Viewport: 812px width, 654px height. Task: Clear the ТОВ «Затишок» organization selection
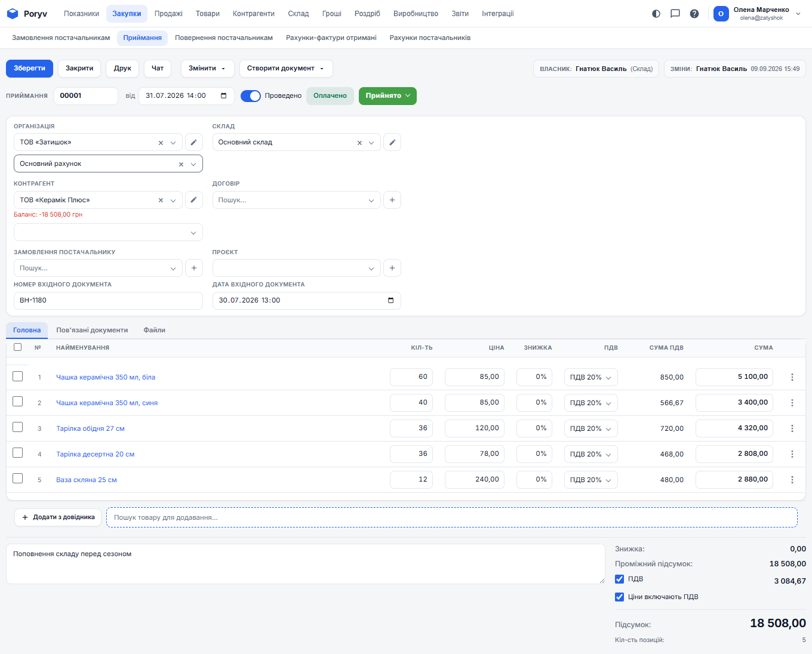(161, 143)
